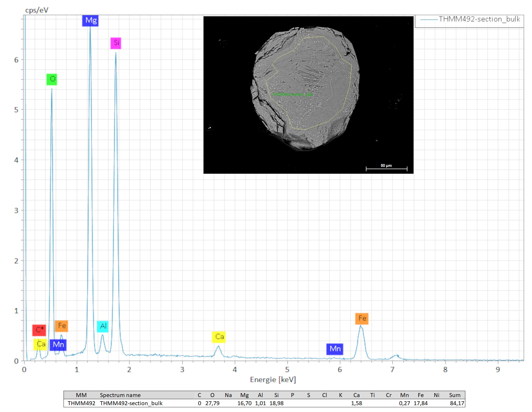Image resolution: width=532 pixels, height=412 pixels.
Task: Click yellow Ca label near 3.7 keV
Action: (219, 337)
